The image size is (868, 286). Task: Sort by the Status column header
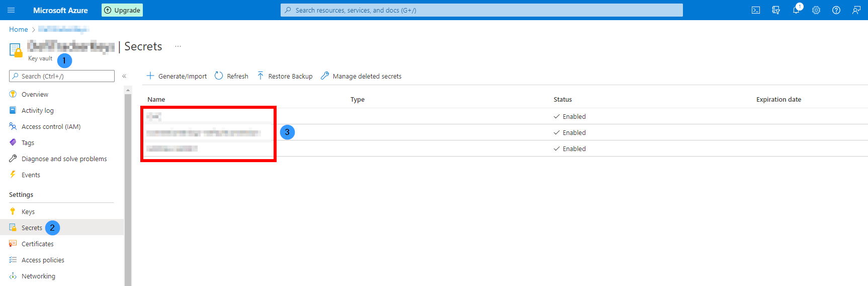click(x=563, y=99)
